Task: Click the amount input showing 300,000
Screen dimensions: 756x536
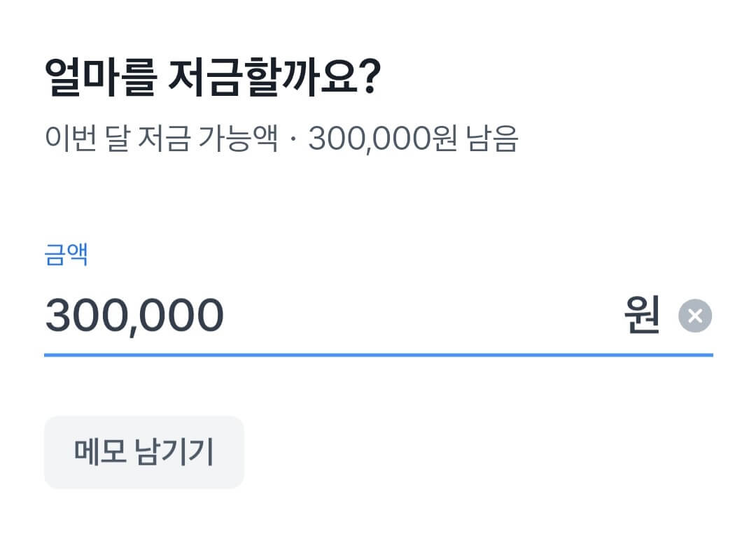Action: point(133,314)
